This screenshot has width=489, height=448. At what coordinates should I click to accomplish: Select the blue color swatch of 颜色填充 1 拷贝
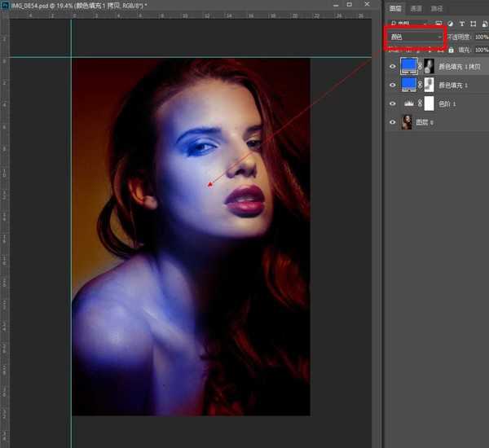pyautogui.click(x=407, y=66)
